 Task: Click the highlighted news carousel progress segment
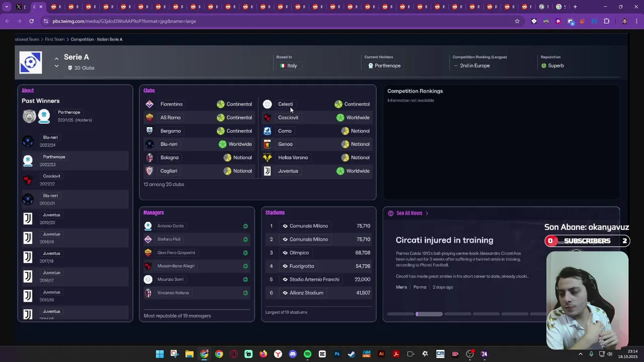(429, 314)
